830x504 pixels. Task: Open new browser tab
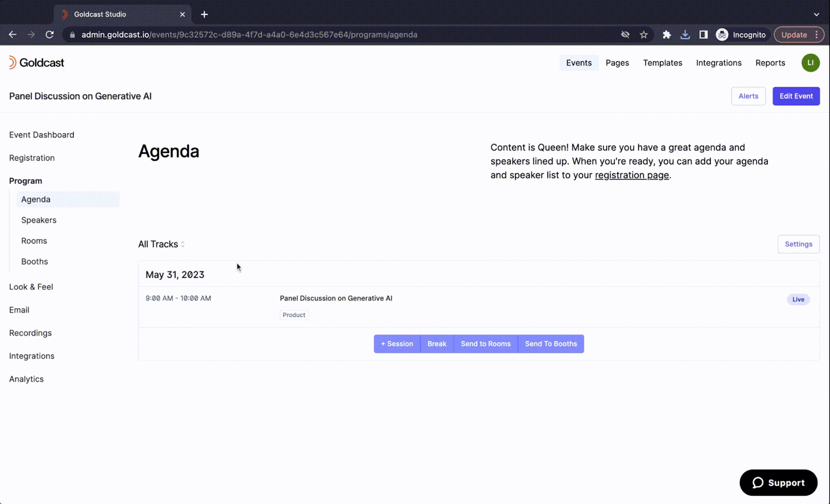[204, 15]
